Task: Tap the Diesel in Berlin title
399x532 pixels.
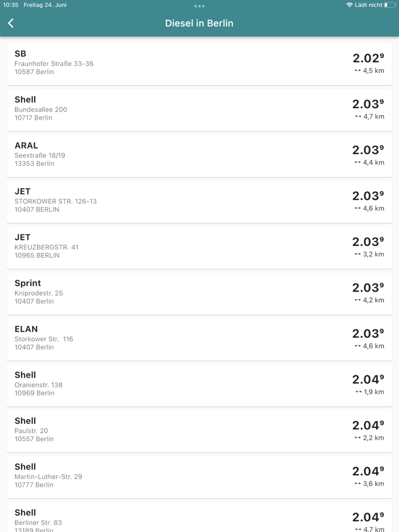Action: tap(199, 23)
